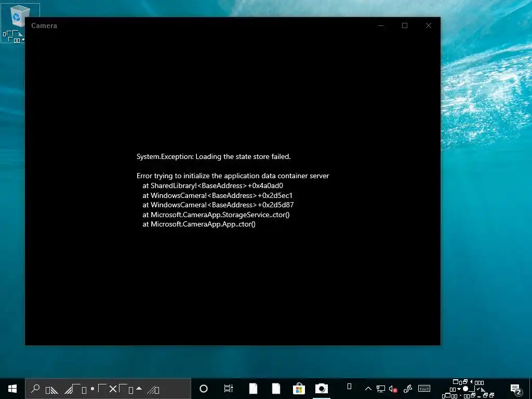Viewport: 532px width, 399px height.
Task: Open the touch keyboard tray icon
Action: (424, 389)
